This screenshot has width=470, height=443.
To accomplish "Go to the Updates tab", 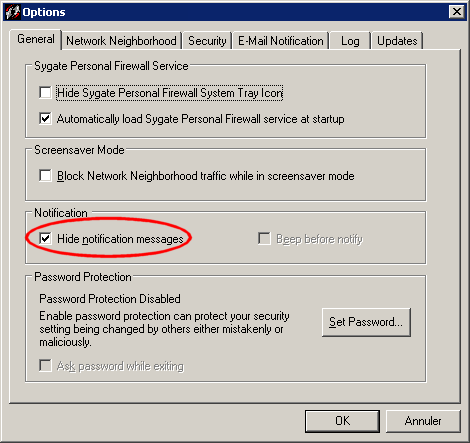I will [x=397, y=41].
